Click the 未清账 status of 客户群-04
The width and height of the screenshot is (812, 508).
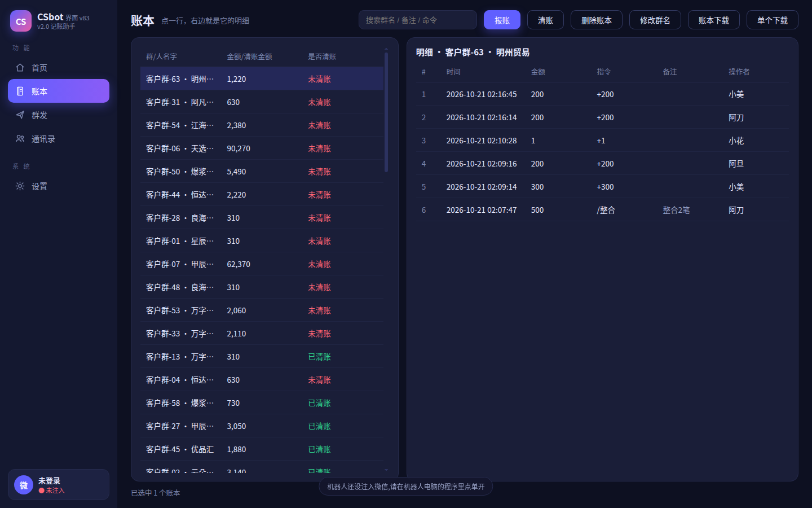[x=319, y=380]
